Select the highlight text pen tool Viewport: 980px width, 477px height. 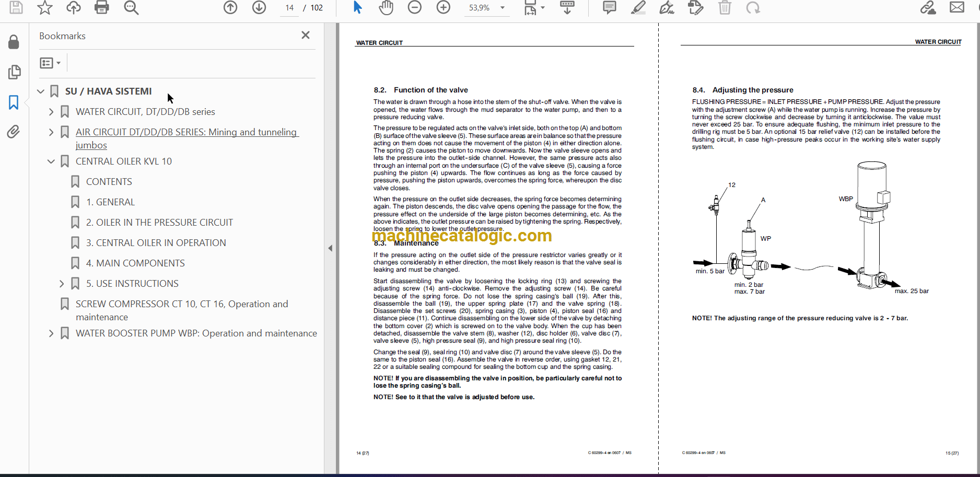pyautogui.click(x=638, y=8)
